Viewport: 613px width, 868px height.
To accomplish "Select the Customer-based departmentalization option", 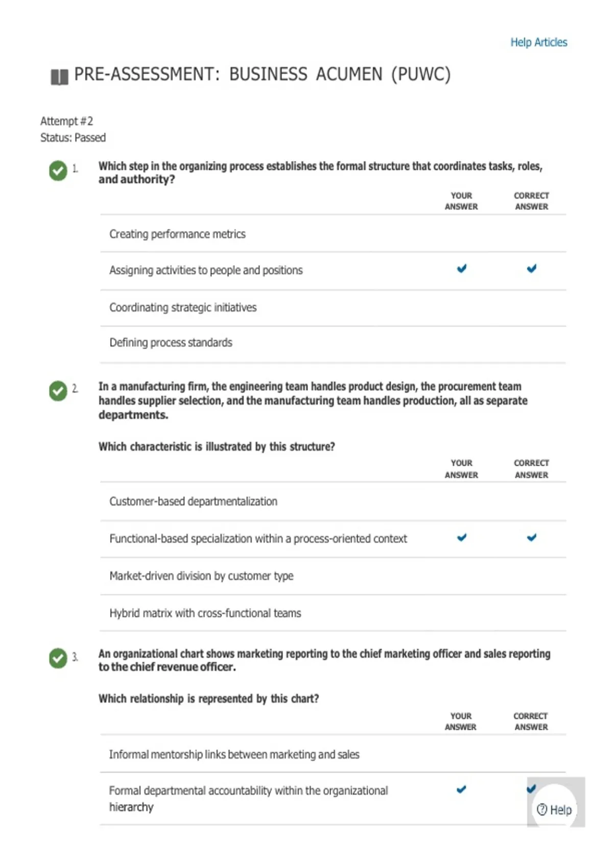I will (333, 501).
